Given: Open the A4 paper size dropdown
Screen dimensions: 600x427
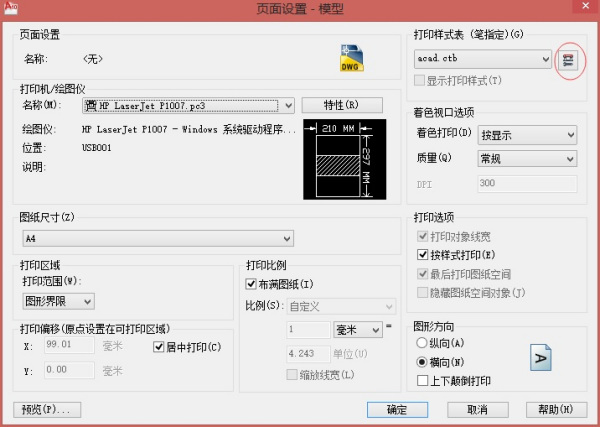Looking at the screenshot, I should click(x=158, y=239).
